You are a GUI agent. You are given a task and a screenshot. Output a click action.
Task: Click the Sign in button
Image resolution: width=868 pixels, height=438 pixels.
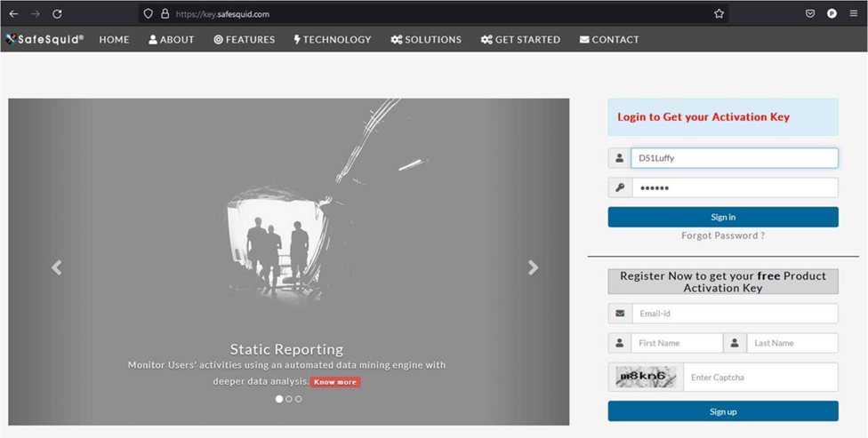coord(723,218)
